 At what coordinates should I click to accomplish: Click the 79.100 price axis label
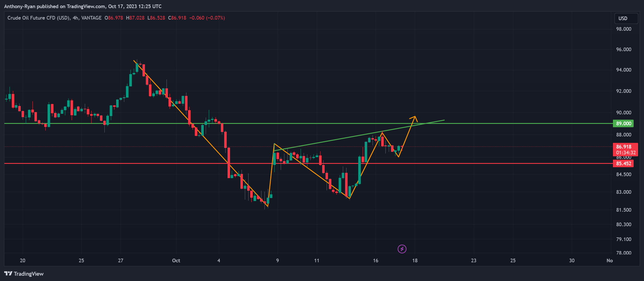point(624,239)
